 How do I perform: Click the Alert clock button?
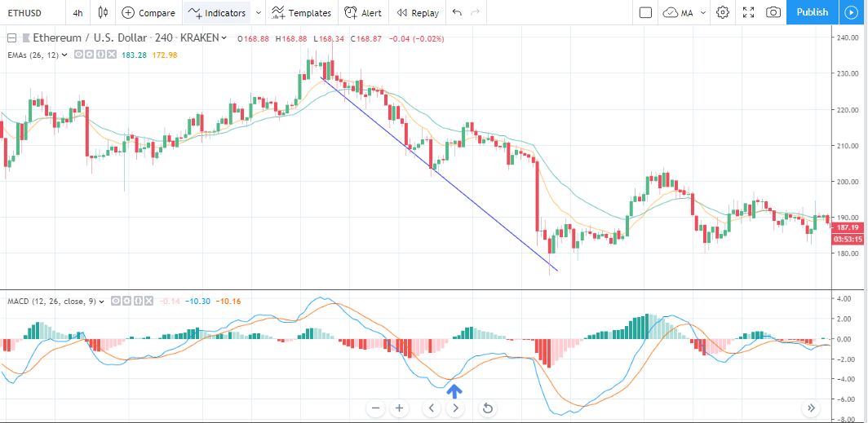pos(362,12)
